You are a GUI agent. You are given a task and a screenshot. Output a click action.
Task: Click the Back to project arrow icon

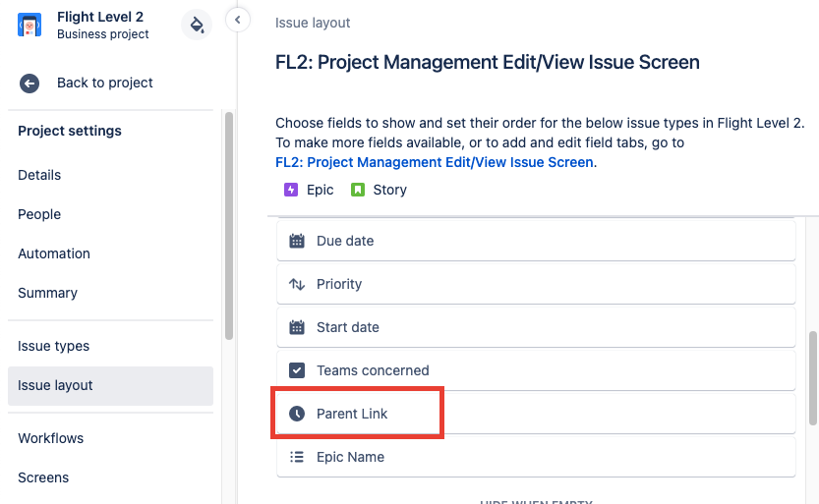[29, 84]
